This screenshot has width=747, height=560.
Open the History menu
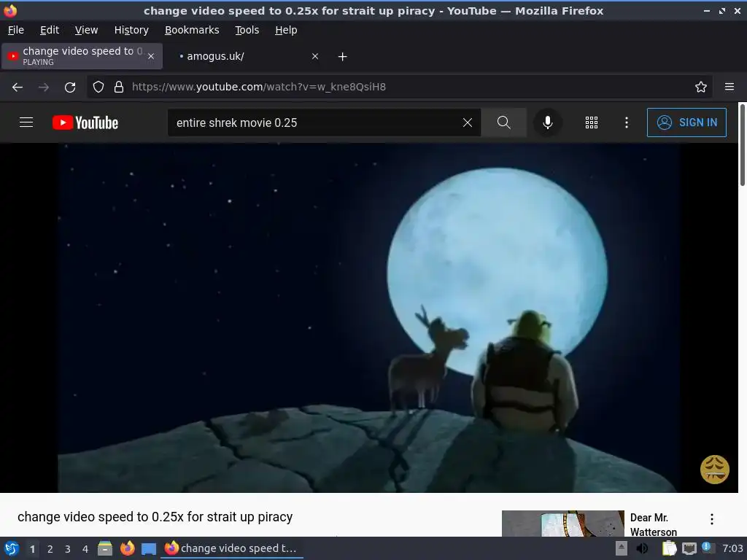click(131, 30)
